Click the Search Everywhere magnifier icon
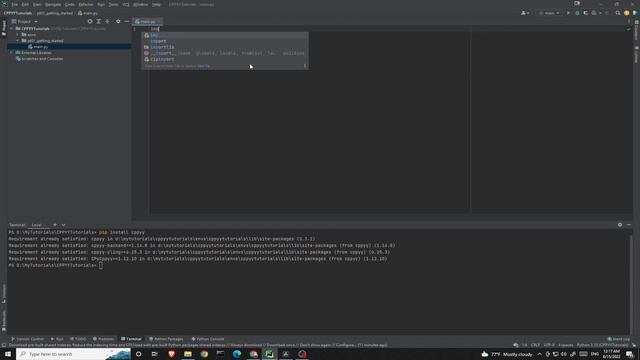 (x=618, y=13)
